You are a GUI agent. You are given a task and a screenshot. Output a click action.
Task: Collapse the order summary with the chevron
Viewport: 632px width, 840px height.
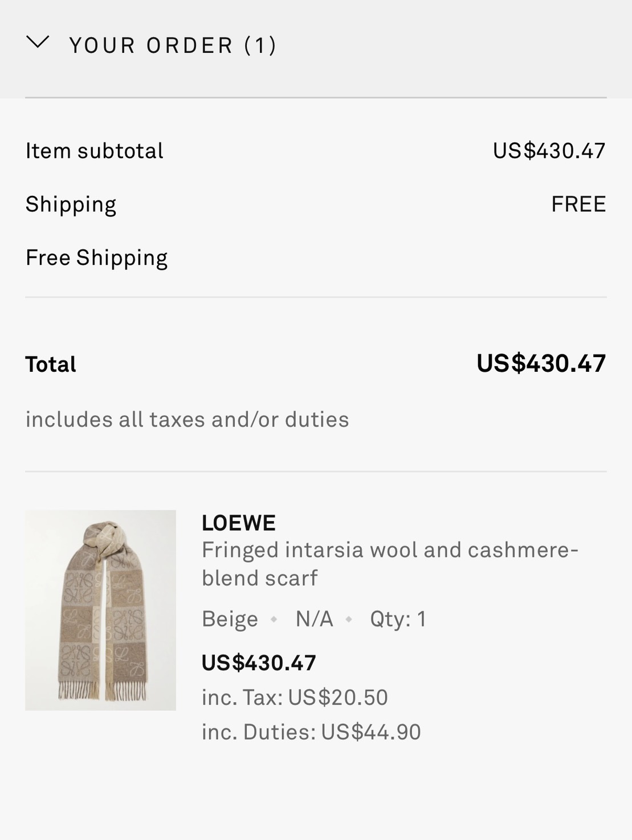coord(38,43)
